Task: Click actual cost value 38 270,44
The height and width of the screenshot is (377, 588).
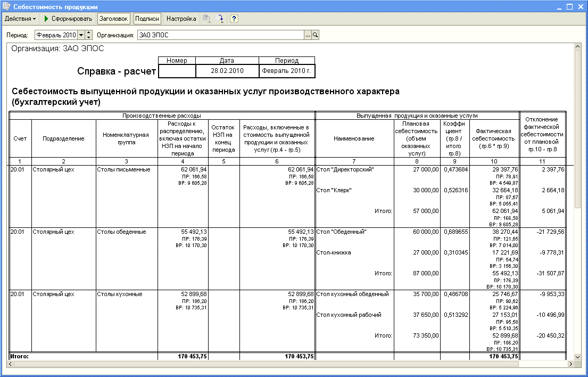Action: coord(505,232)
